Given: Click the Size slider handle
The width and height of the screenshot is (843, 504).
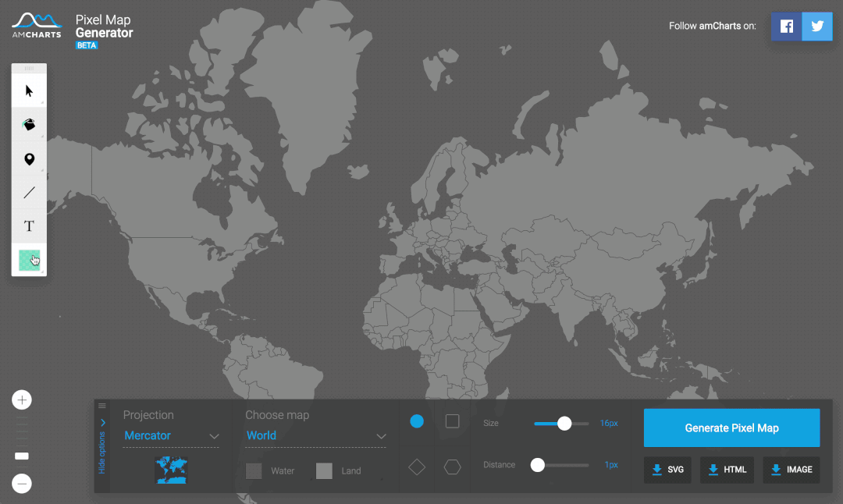Looking at the screenshot, I should coord(564,424).
